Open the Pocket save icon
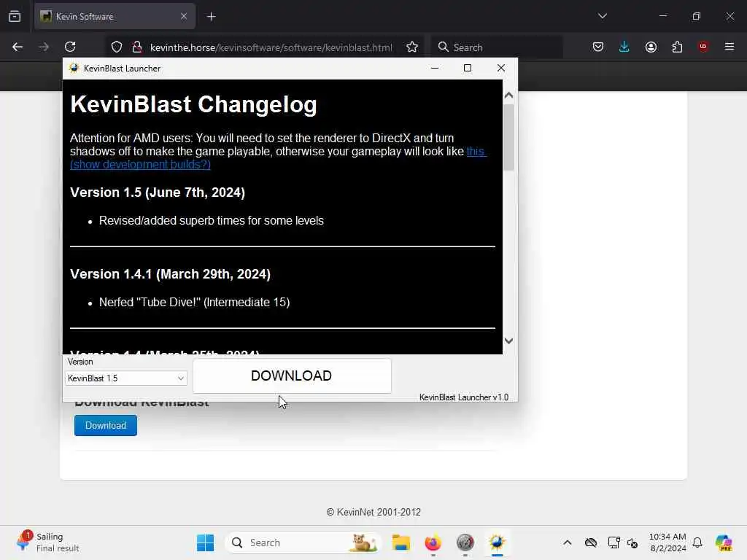747x560 pixels. (x=598, y=47)
